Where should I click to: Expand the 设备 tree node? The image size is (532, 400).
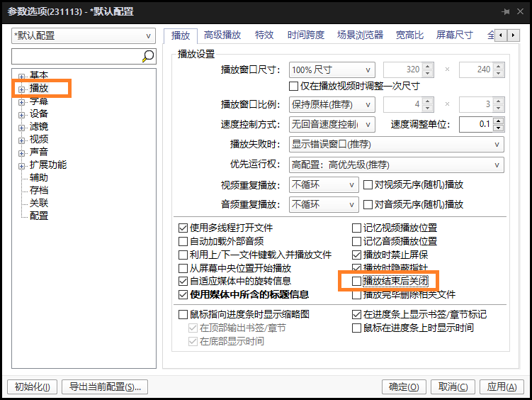click(22, 115)
